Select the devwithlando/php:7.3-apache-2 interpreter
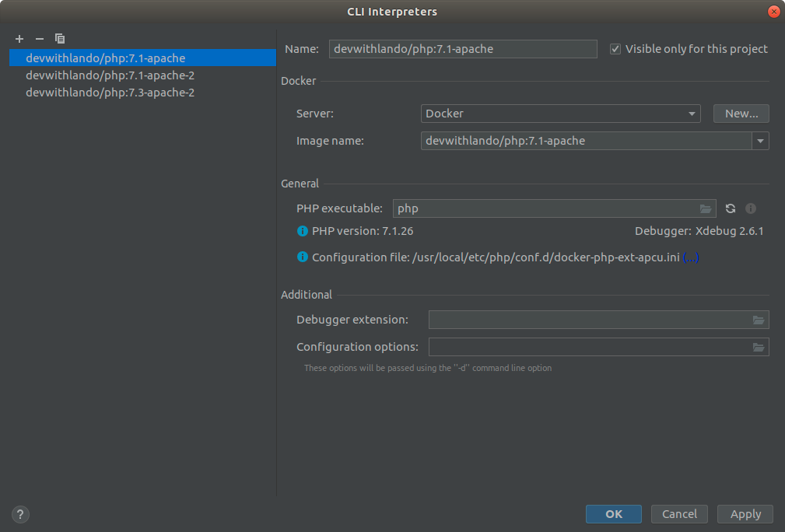The width and height of the screenshot is (785, 532). click(110, 92)
